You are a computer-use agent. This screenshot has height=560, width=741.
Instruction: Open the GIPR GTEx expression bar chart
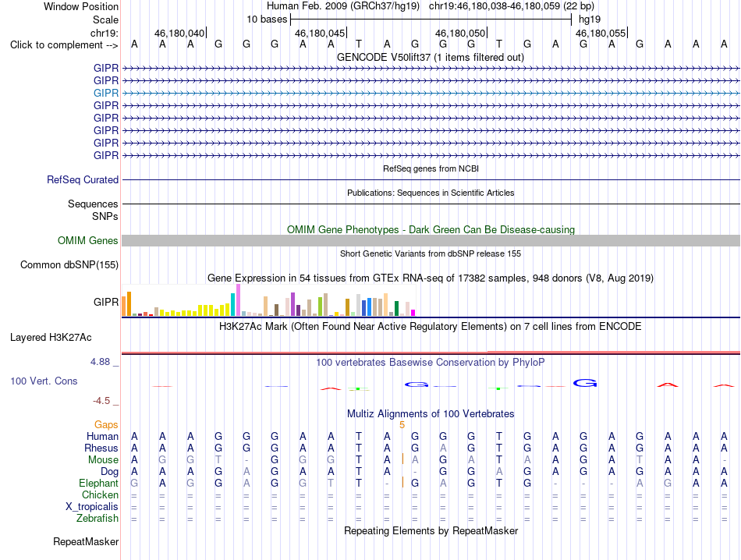click(268, 300)
